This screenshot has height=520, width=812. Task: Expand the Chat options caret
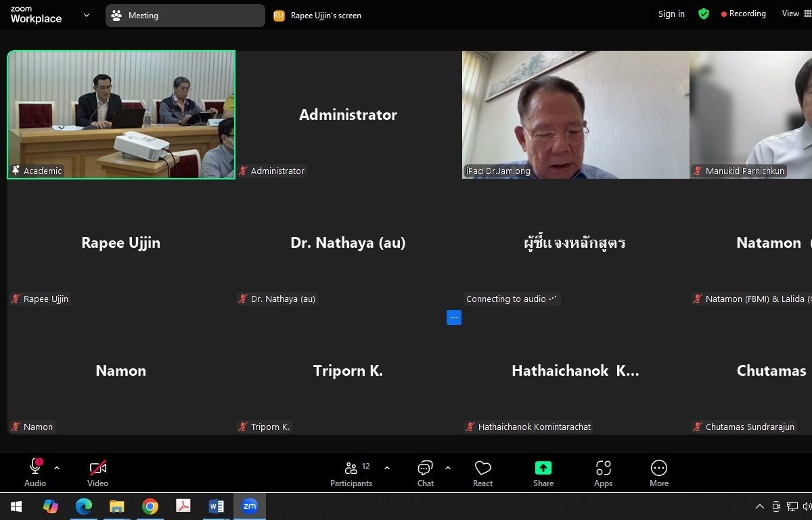coord(448,468)
